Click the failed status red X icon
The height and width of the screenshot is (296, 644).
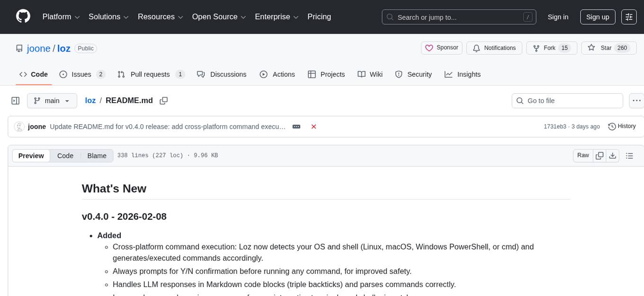coord(313,127)
